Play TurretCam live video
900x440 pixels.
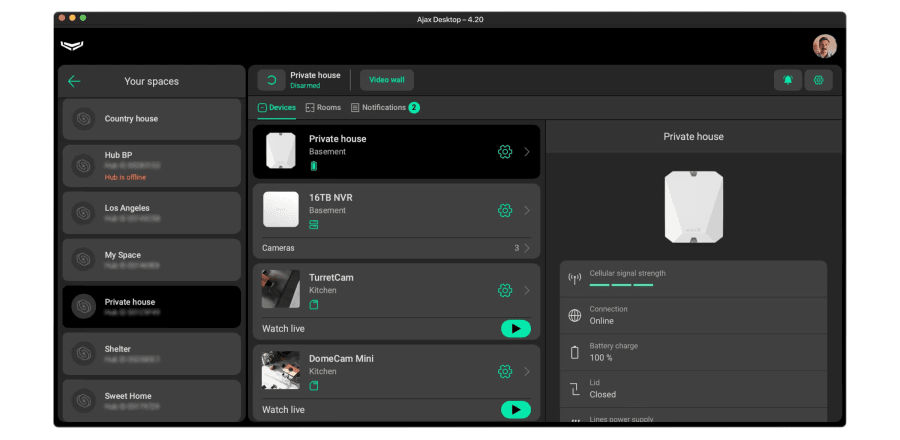(x=515, y=329)
